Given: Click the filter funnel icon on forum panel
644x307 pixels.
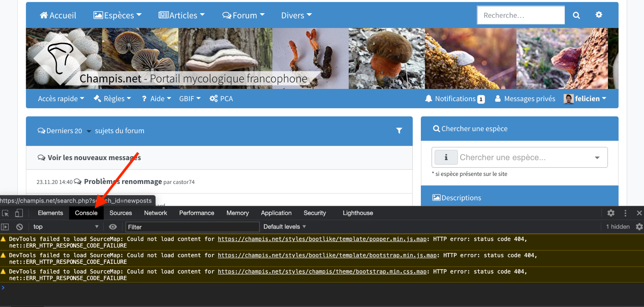Looking at the screenshot, I should pos(399,130).
